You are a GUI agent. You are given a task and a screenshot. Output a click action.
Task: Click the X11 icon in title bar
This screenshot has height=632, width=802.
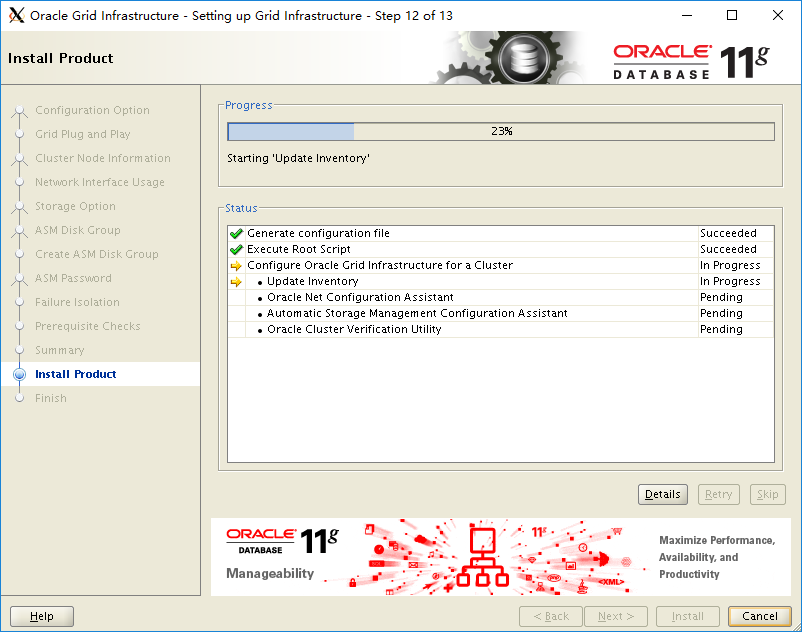point(16,15)
